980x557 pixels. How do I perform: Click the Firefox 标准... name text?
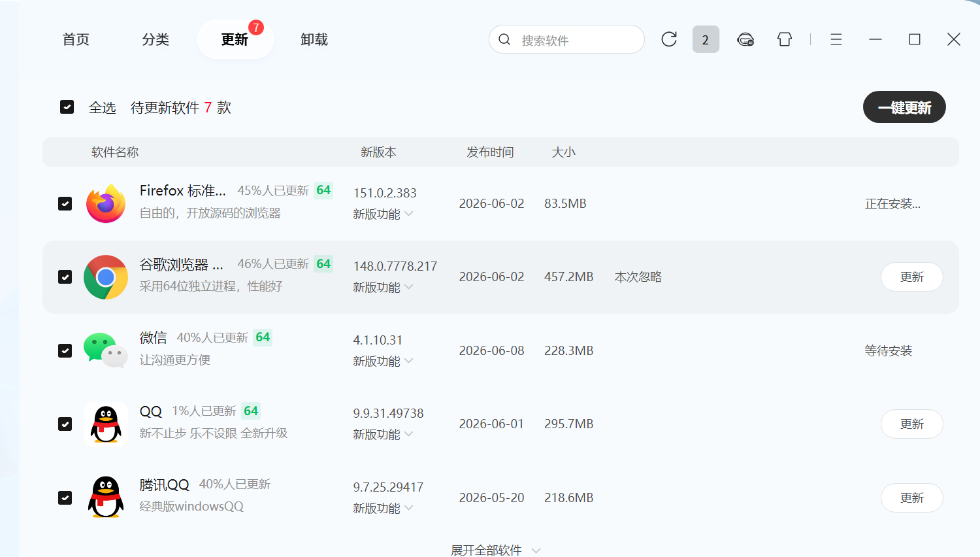(183, 190)
